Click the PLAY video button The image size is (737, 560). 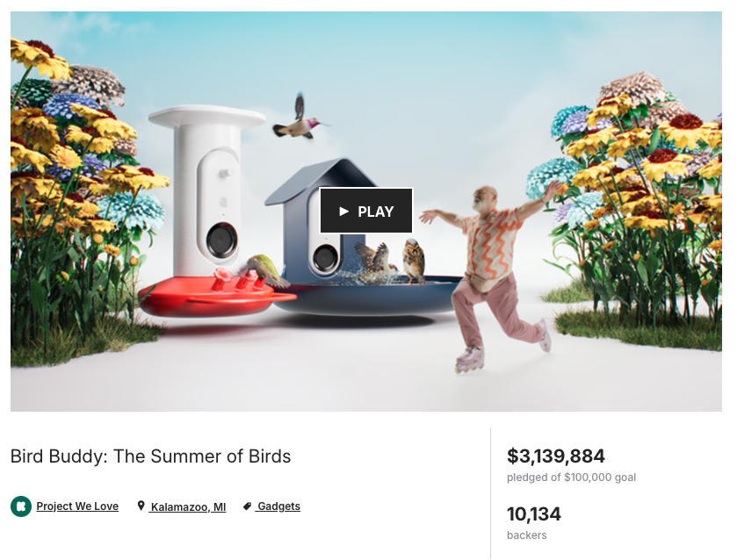click(366, 211)
